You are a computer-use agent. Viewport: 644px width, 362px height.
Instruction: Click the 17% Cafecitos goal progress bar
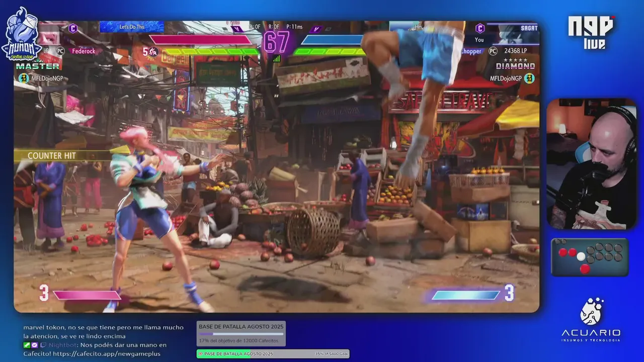241,334
